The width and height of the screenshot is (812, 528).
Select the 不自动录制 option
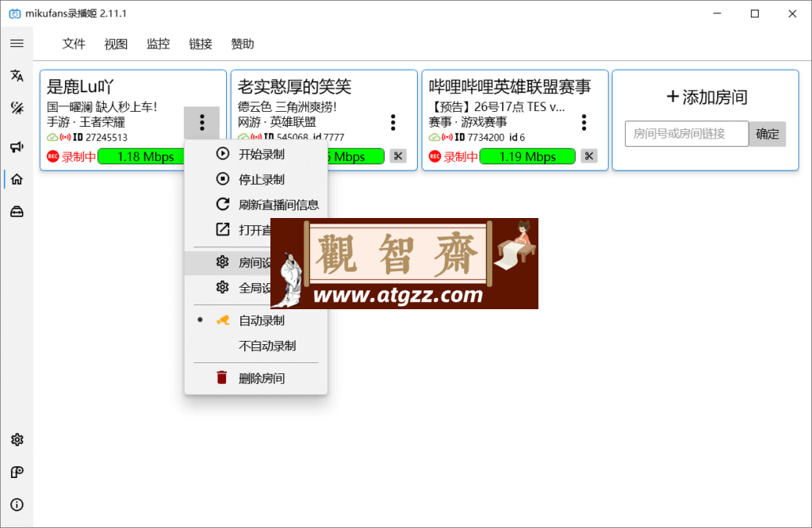tap(256, 346)
